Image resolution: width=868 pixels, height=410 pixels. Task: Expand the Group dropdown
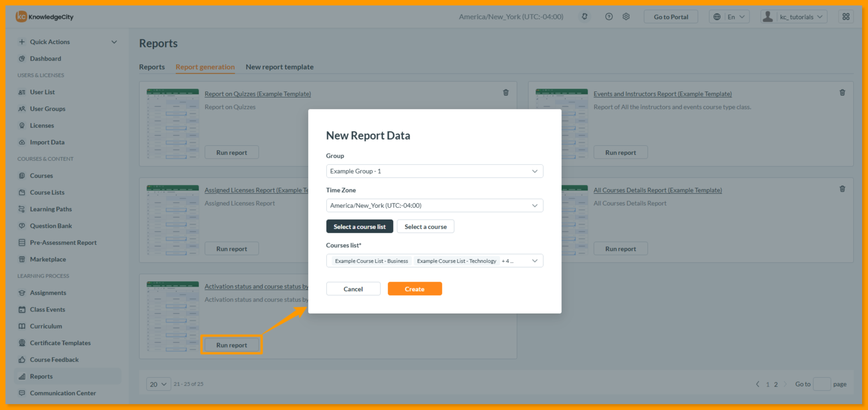[x=434, y=171]
